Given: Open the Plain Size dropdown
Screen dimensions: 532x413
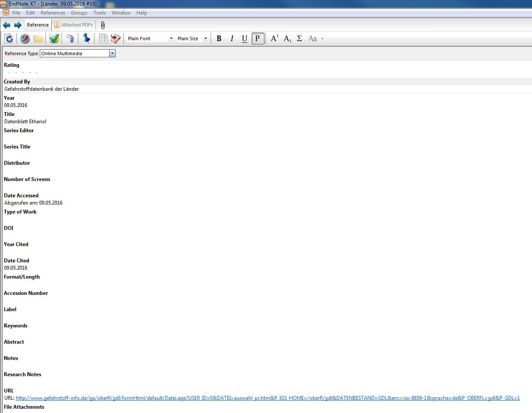Looking at the screenshot, I should (x=205, y=39).
